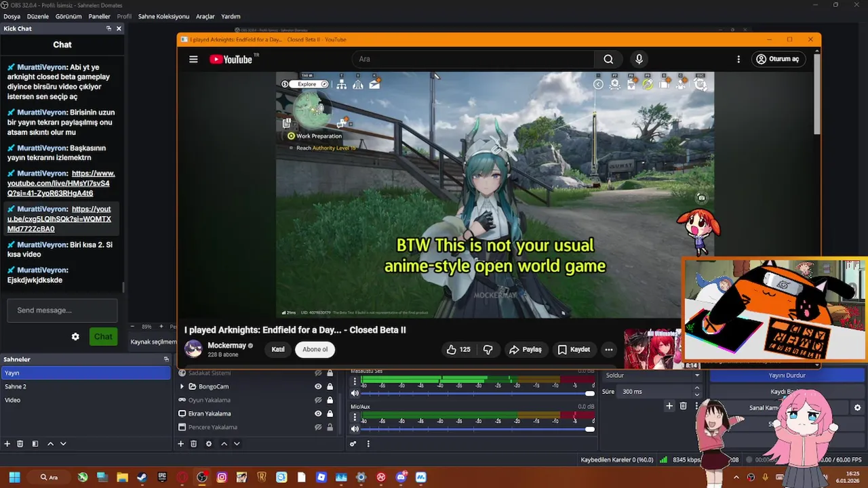Open scene filters icon in Sahneler
Viewport: 868px width, 488px height.
pyautogui.click(x=35, y=444)
